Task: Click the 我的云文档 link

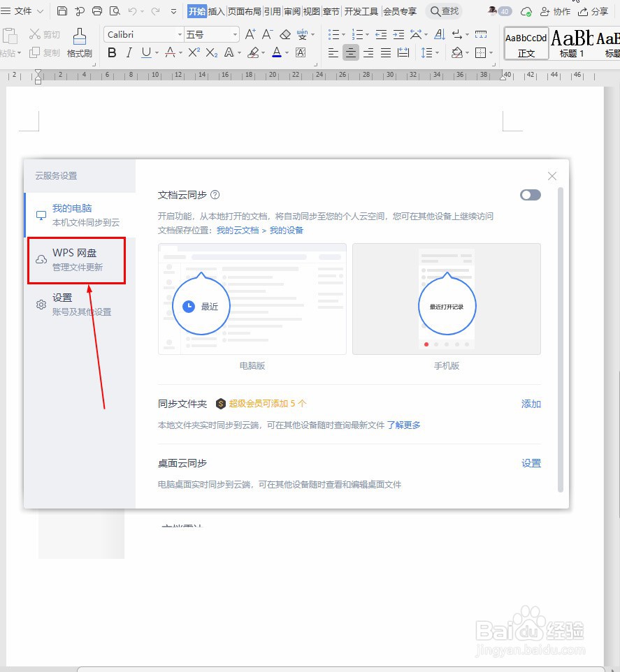Action: pyautogui.click(x=238, y=230)
